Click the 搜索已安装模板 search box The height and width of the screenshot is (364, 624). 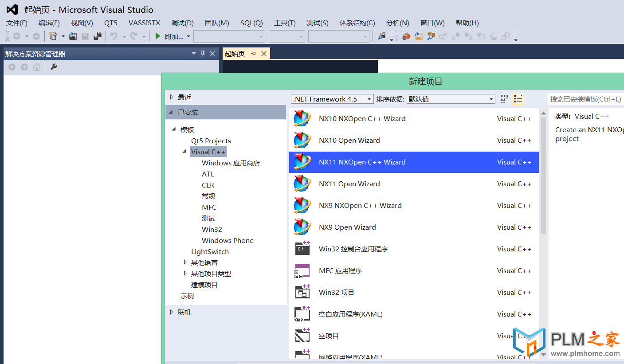coord(586,99)
